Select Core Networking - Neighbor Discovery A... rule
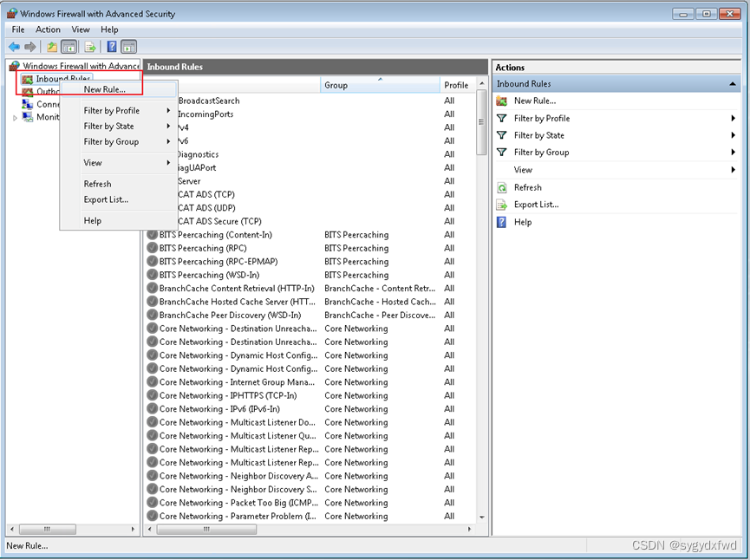 (x=310, y=475)
